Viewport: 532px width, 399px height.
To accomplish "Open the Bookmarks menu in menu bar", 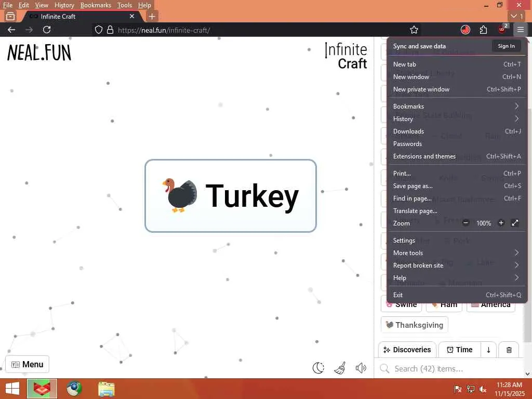I will point(96,5).
